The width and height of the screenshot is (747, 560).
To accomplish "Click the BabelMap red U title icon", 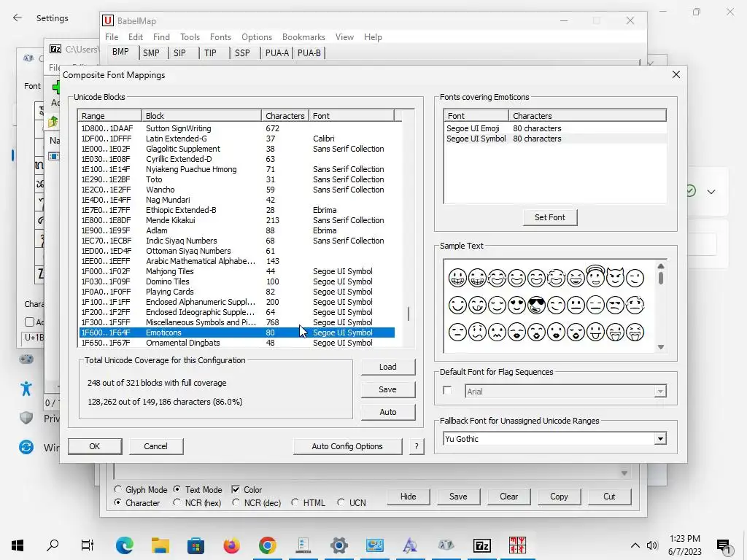I will 108,20.
